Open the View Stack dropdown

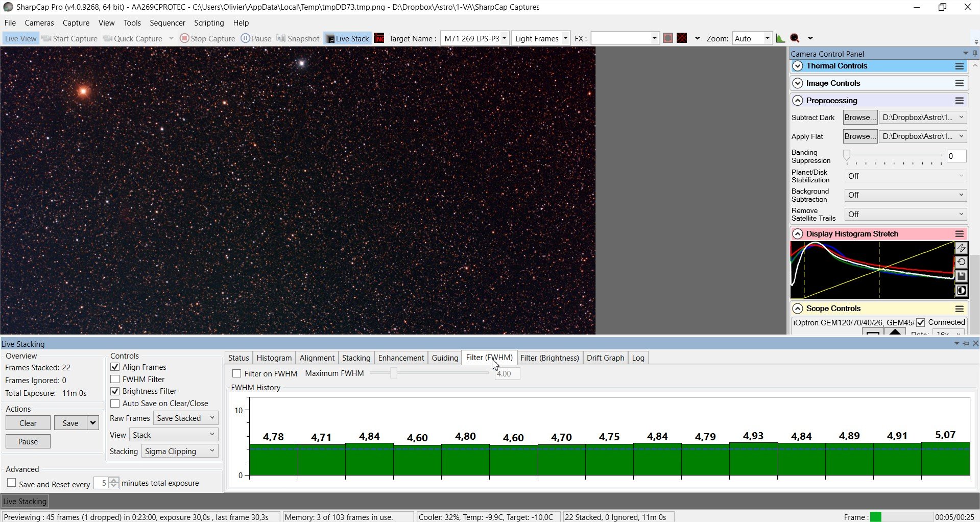174,435
